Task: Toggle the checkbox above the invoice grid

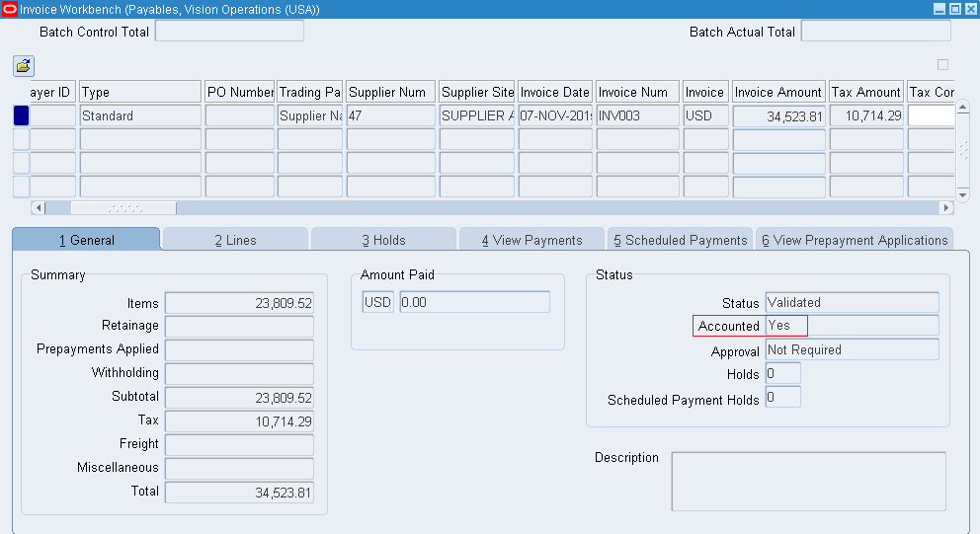Action: (x=942, y=65)
